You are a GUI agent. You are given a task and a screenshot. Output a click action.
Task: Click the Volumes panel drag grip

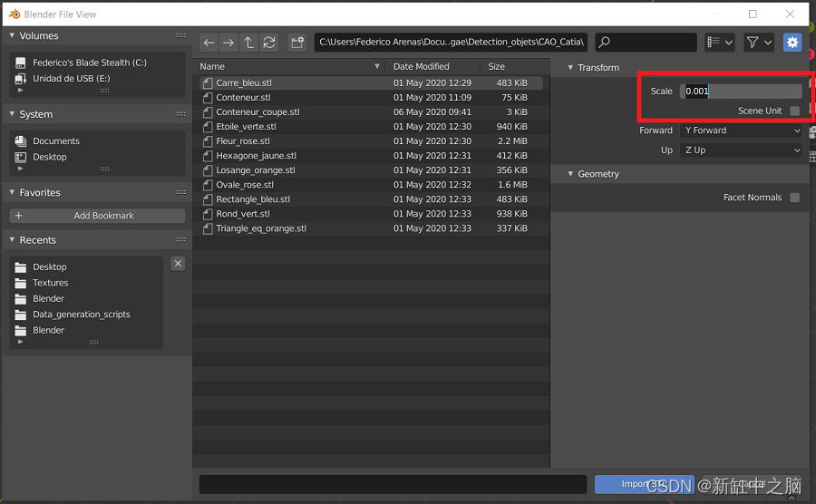point(180,35)
